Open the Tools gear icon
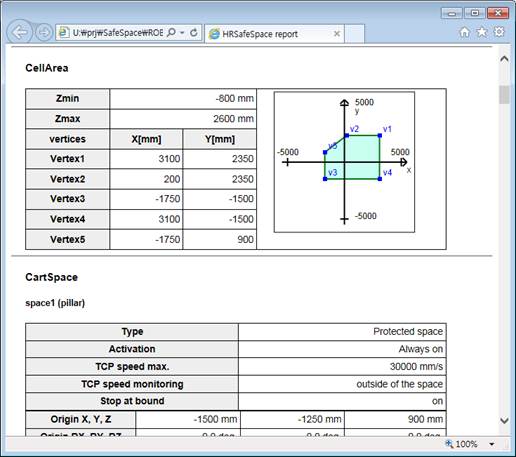This screenshot has width=516, height=457. click(499, 32)
